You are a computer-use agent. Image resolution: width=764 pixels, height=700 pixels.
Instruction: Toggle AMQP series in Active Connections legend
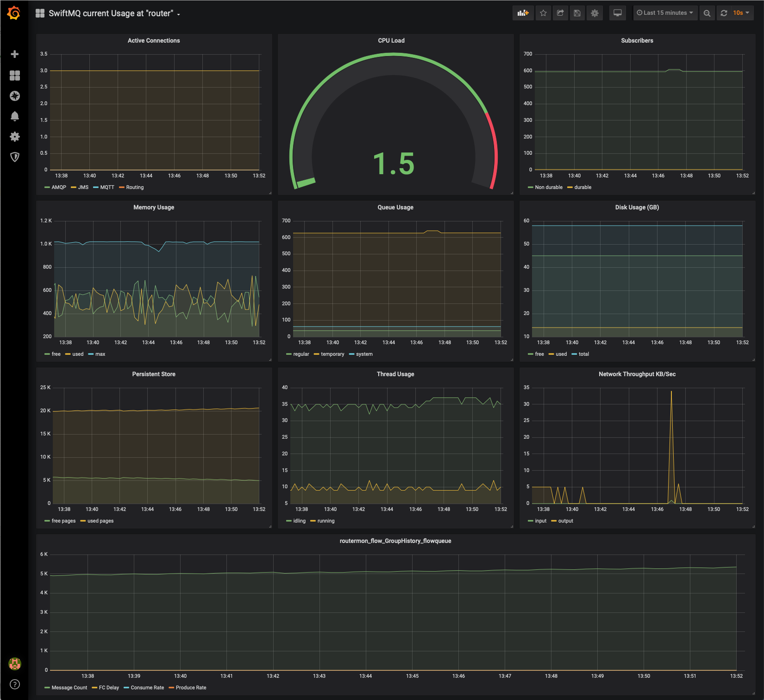click(58, 187)
